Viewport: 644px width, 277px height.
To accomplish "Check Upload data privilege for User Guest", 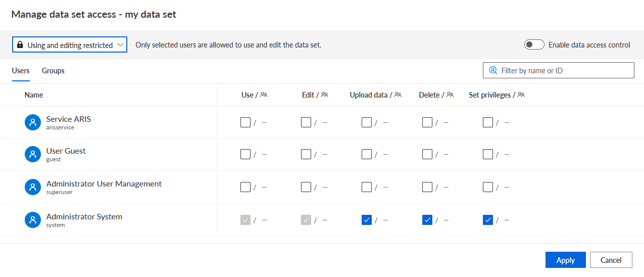I will (x=367, y=154).
